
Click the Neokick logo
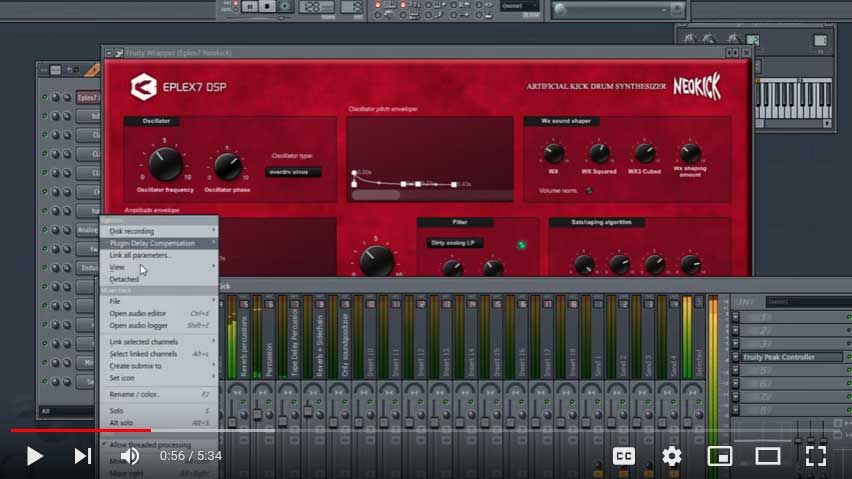pos(697,86)
